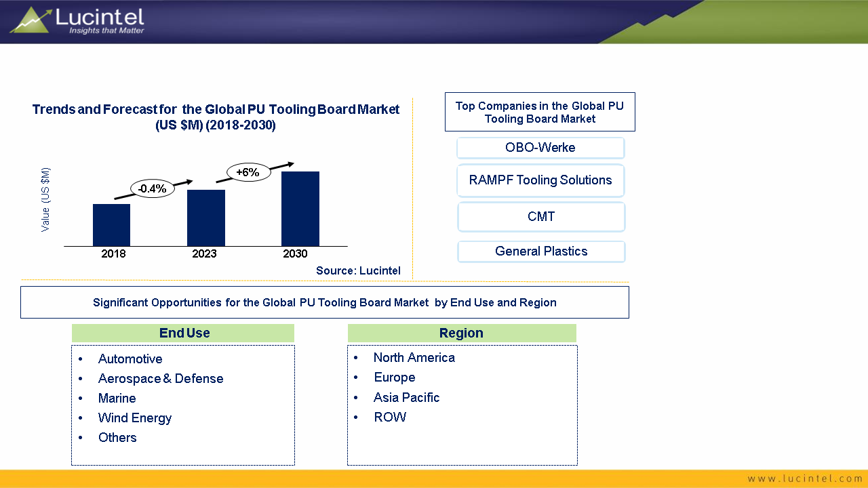Select the Wind Energy list item
The width and height of the screenshot is (868, 488).
pyautogui.click(x=135, y=418)
